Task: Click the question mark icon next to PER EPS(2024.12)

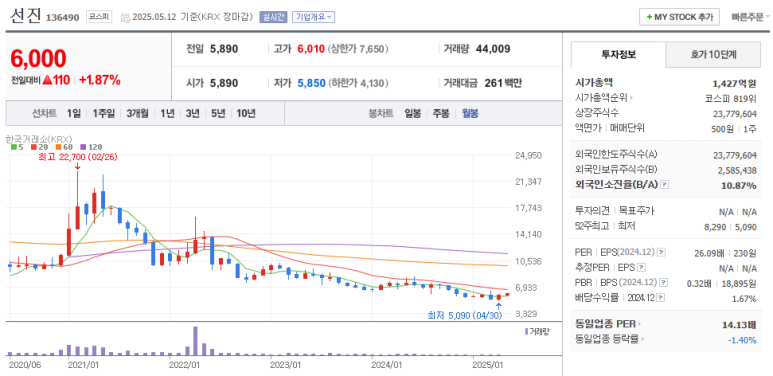Action: tap(661, 252)
